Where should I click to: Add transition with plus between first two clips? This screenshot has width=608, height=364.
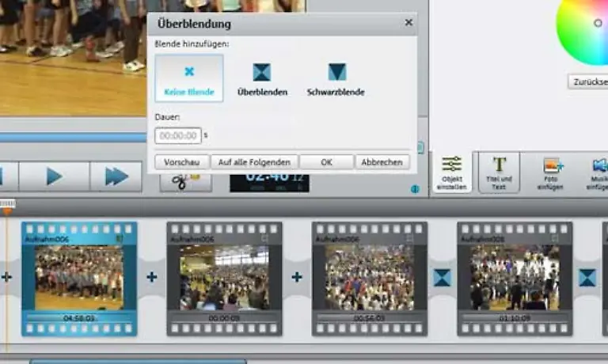pos(152,277)
